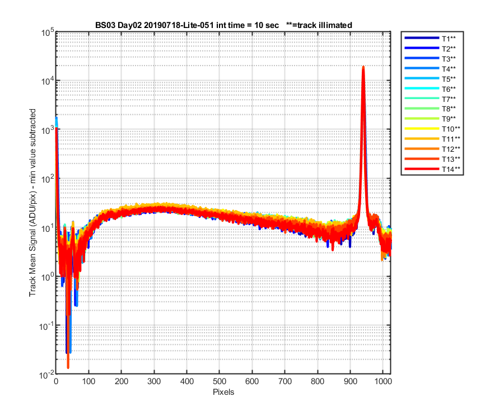504x420 pixels.
Task: Click x-axis tick label 800
Action: click(x=318, y=381)
